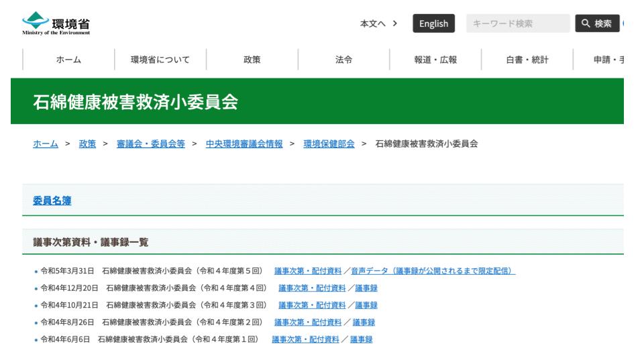644x362 pixels.
Task: Open 議事次第・配付資料 for 令和4年10月21日 meeting
Action: click(x=312, y=305)
